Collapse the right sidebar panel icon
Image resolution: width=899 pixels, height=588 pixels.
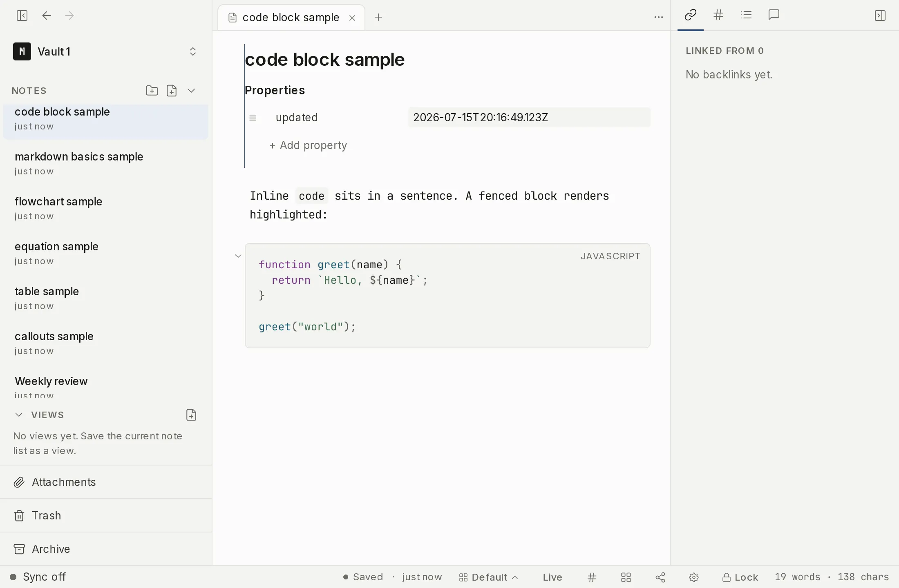pyautogui.click(x=880, y=16)
